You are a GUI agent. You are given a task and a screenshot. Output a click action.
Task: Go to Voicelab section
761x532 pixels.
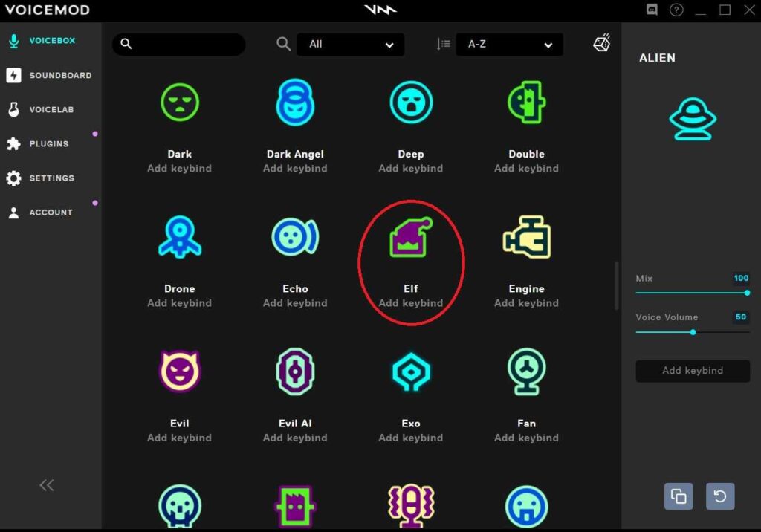pos(51,109)
